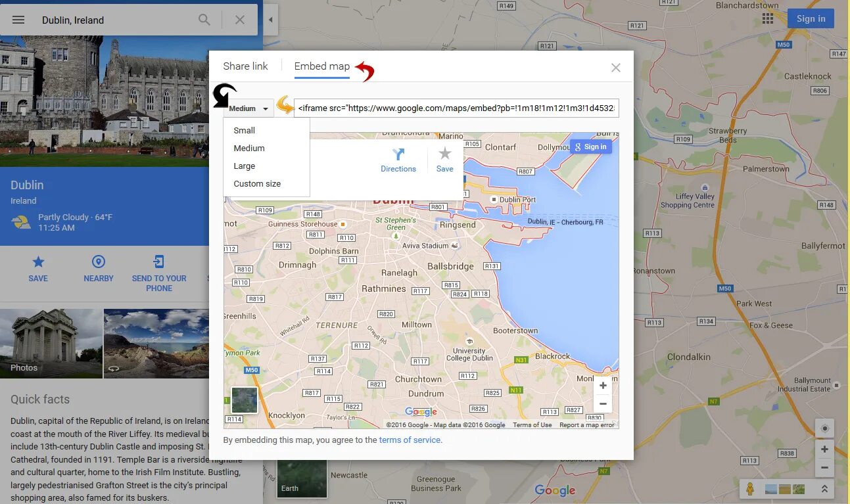Toggle the Earth view thumbnail
This screenshot has width=850, height=504.
point(302,478)
